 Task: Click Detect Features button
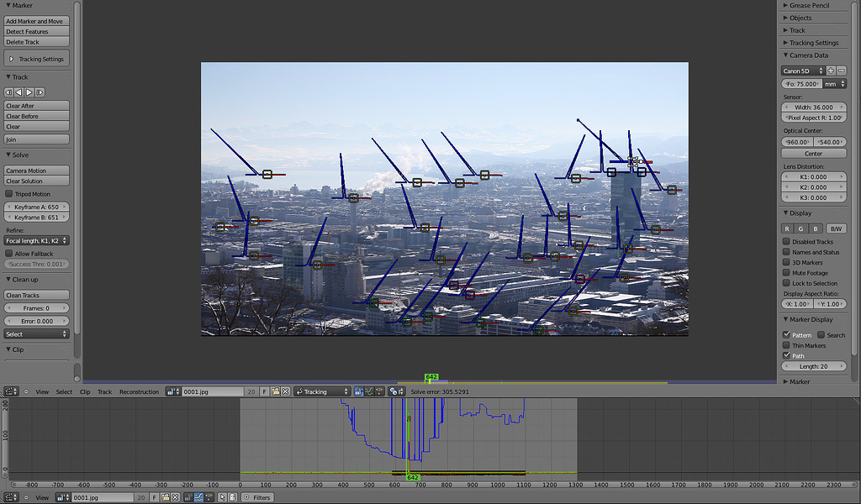[x=36, y=31]
